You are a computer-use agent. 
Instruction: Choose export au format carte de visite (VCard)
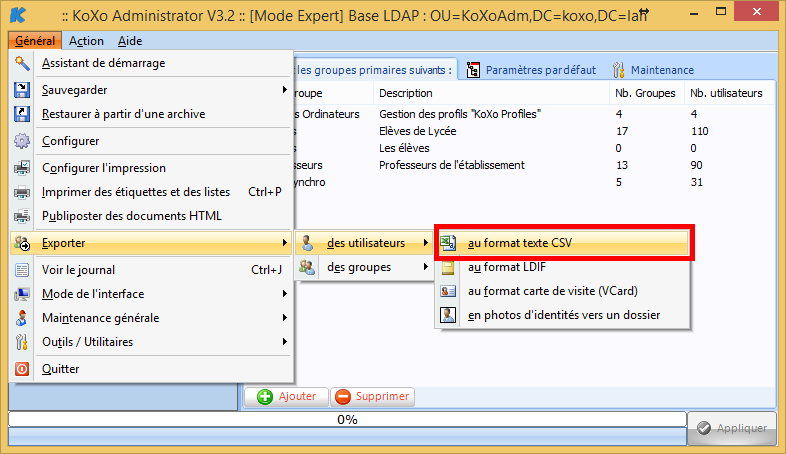(x=563, y=291)
